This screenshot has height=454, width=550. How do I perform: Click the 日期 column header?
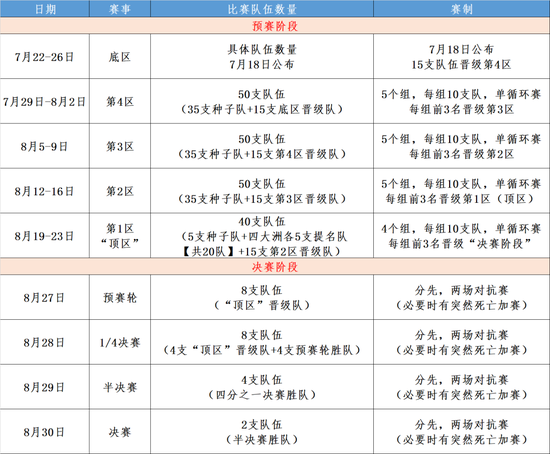pyautogui.click(x=45, y=9)
